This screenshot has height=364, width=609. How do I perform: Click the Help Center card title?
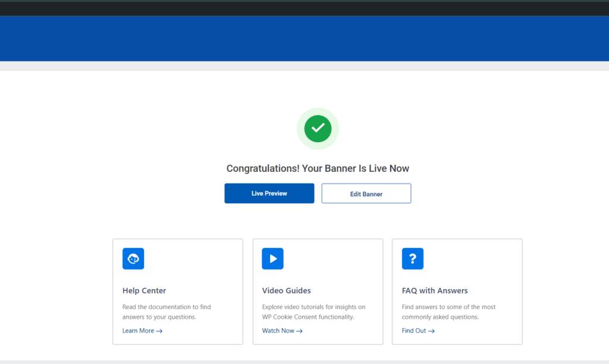144,291
